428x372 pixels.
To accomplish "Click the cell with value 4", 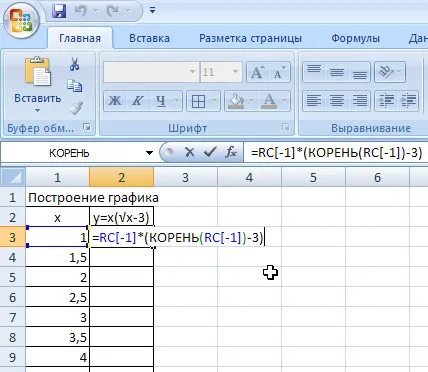I will [x=58, y=357].
